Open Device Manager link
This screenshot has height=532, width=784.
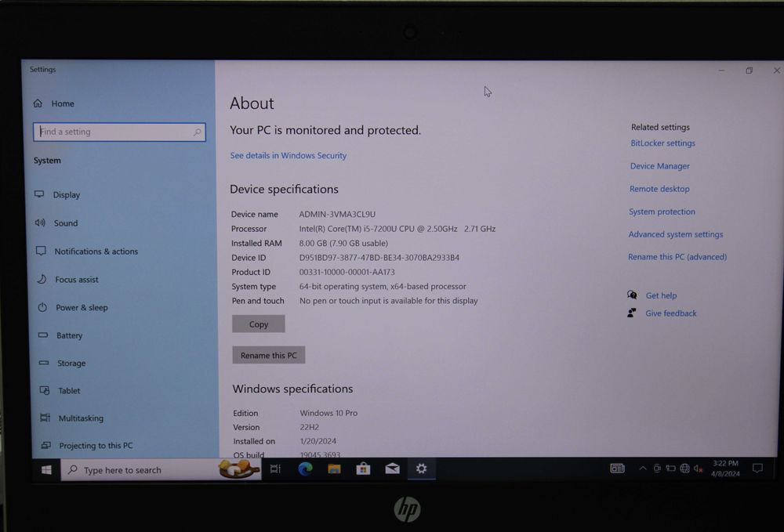click(x=659, y=166)
